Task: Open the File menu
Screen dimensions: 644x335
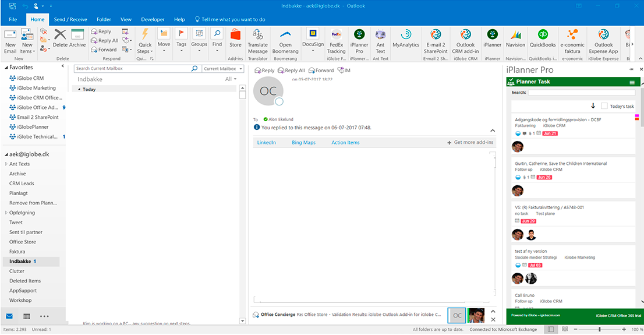Action: [13, 19]
